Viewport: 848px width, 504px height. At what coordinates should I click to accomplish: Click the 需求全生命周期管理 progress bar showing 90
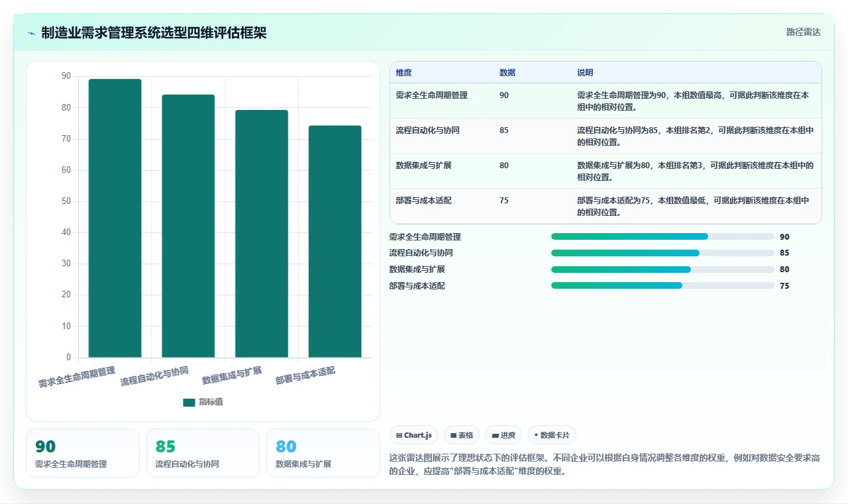click(662, 236)
